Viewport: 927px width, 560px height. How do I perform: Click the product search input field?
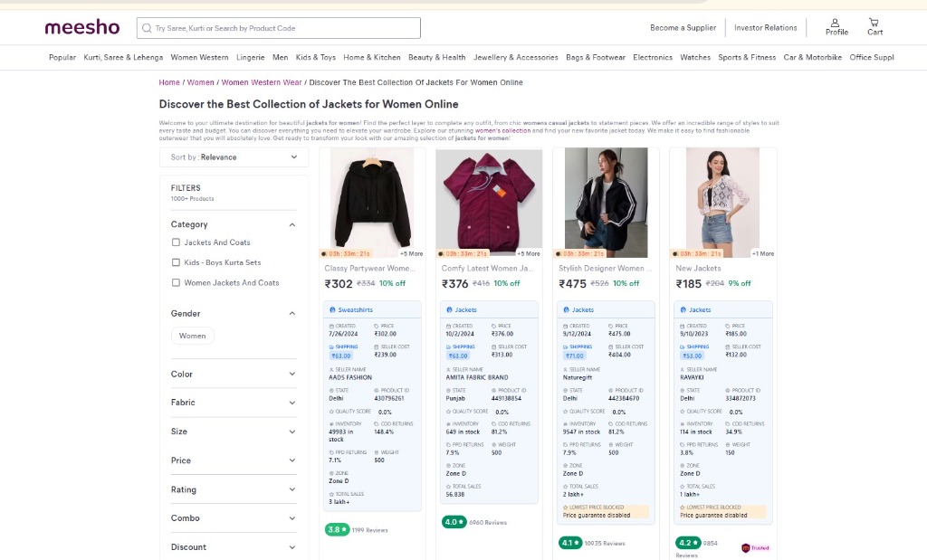pyautogui.click(x=279, y=28)
